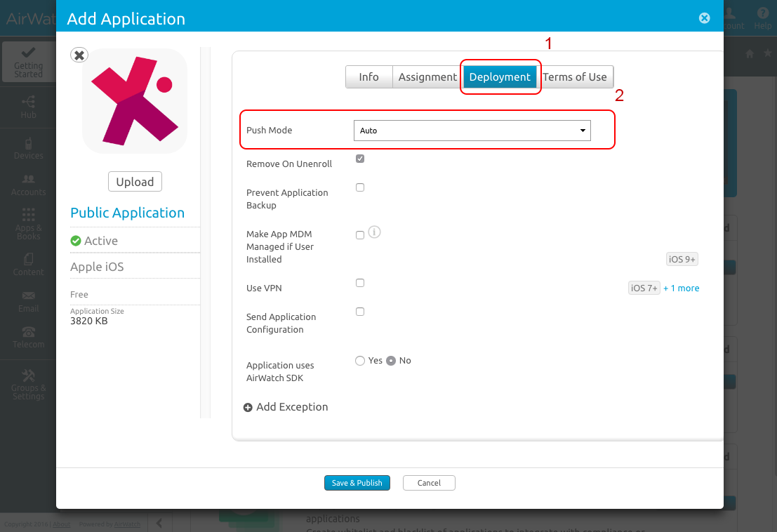Click the Free price text
Image resolution: width=777 pixels, height=532 pixels.
[x=79, y=294]
